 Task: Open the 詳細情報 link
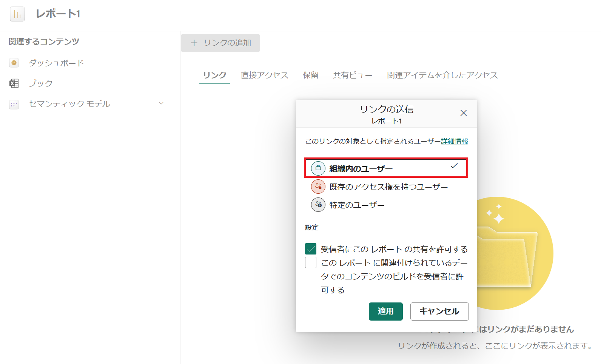point(455,142)
